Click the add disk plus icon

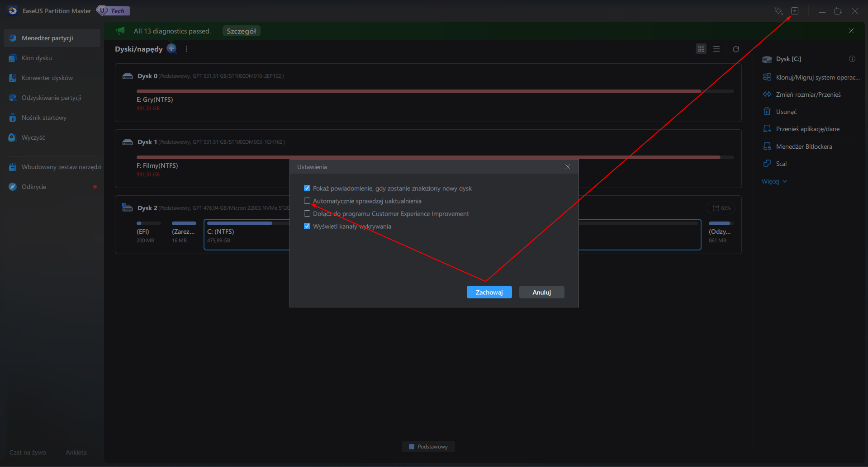(171, 48)
